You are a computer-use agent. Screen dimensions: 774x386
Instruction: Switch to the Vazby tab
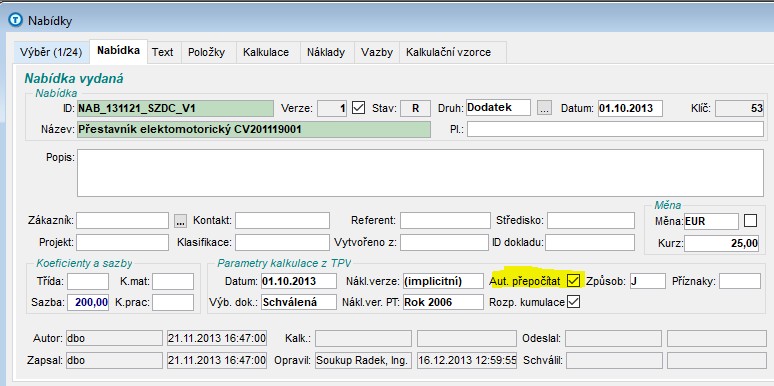[377, 52]
